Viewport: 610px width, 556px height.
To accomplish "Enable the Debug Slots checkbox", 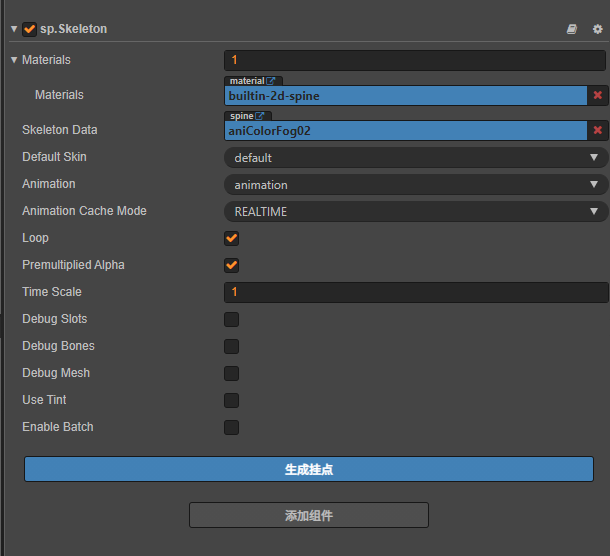I will point(231,319).
